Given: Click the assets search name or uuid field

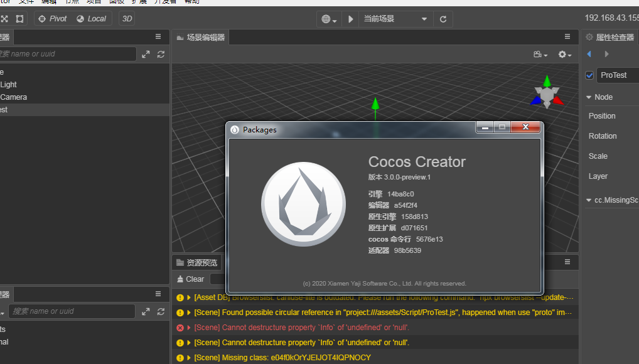Looking at the screenshot, I should point(72,311).
